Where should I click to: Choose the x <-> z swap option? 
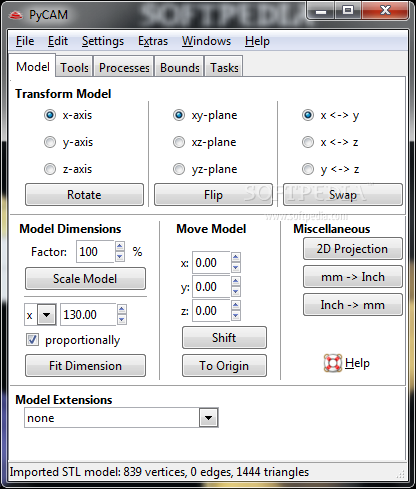point(308,142)
